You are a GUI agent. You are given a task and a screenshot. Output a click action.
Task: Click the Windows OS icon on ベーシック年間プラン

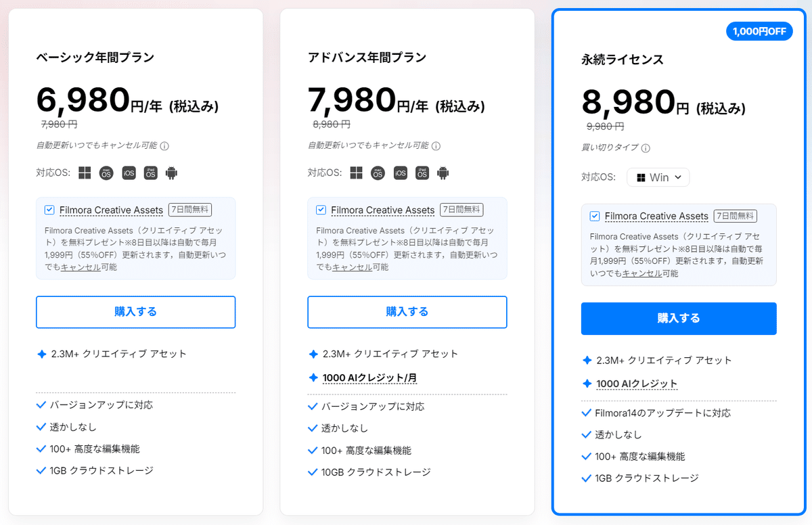coord(84,173)
